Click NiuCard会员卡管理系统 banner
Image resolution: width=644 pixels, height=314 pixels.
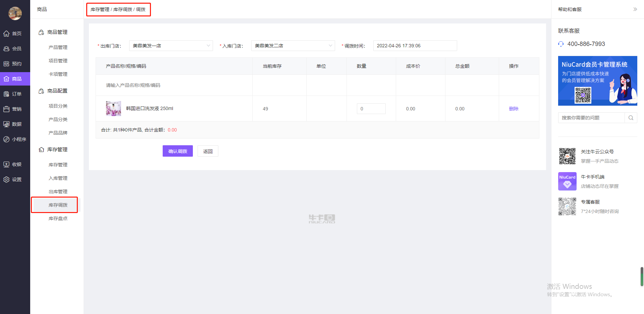click(x=597, y=81)
